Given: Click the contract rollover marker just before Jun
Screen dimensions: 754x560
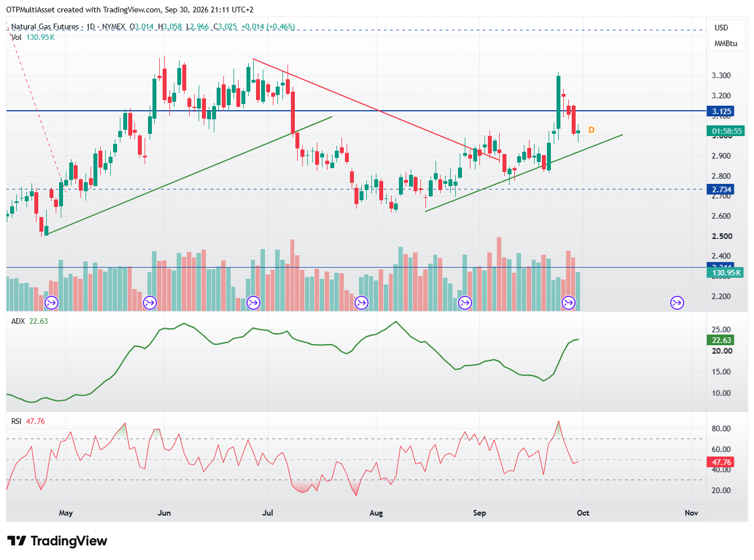Looking at the screenshot, I should (150, 303).
